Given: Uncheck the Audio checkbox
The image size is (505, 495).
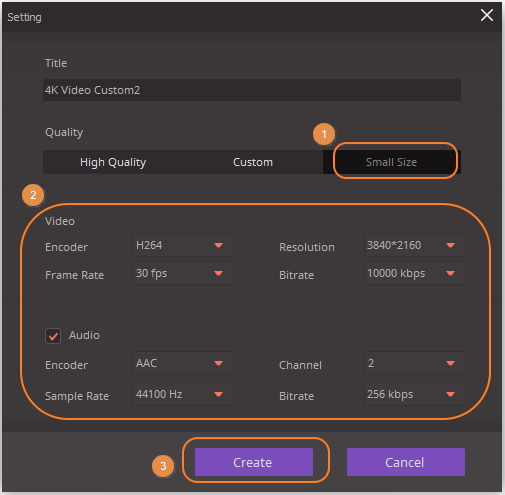Looking at the screenshot, I should click(x=53, y=336).
